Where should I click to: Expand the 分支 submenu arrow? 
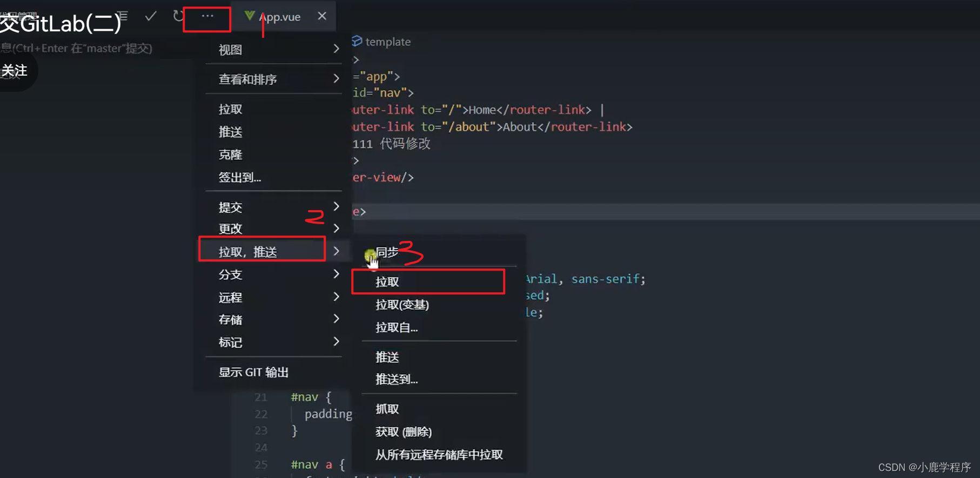(x=336, y=274)
